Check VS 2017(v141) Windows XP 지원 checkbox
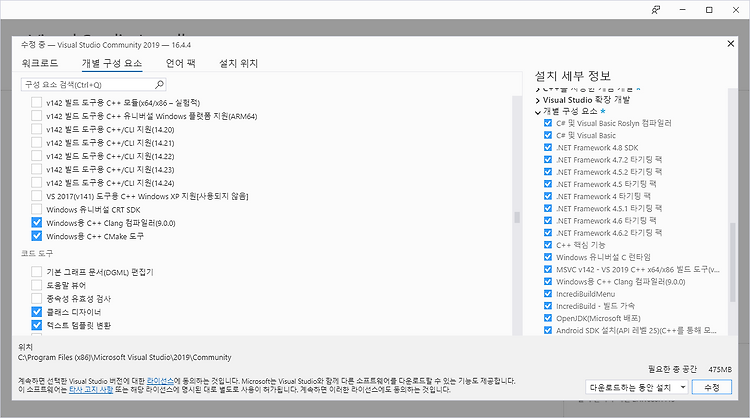The width and height of the screenshot is (750, 418). pos(36,196)
